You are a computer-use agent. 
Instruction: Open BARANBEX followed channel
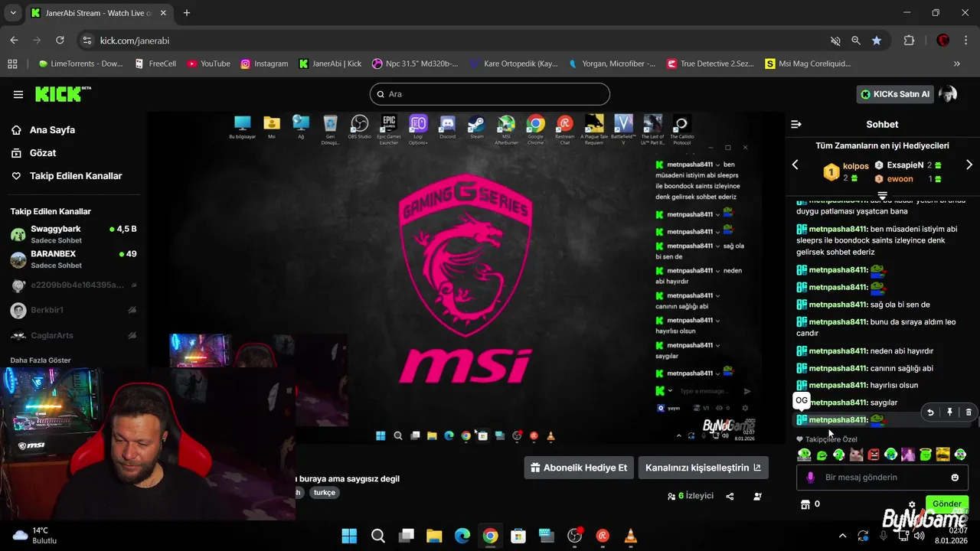click(x=73, y=259)
